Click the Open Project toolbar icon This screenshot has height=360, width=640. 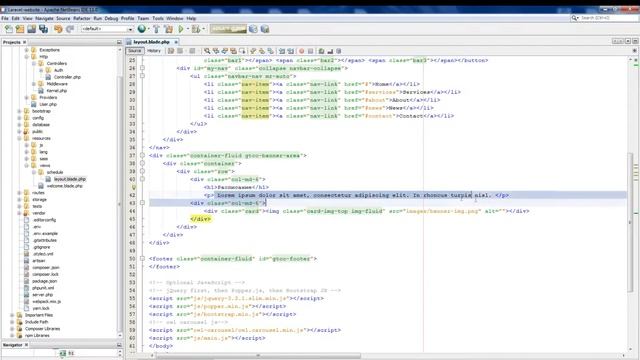(x=31, y=29)
